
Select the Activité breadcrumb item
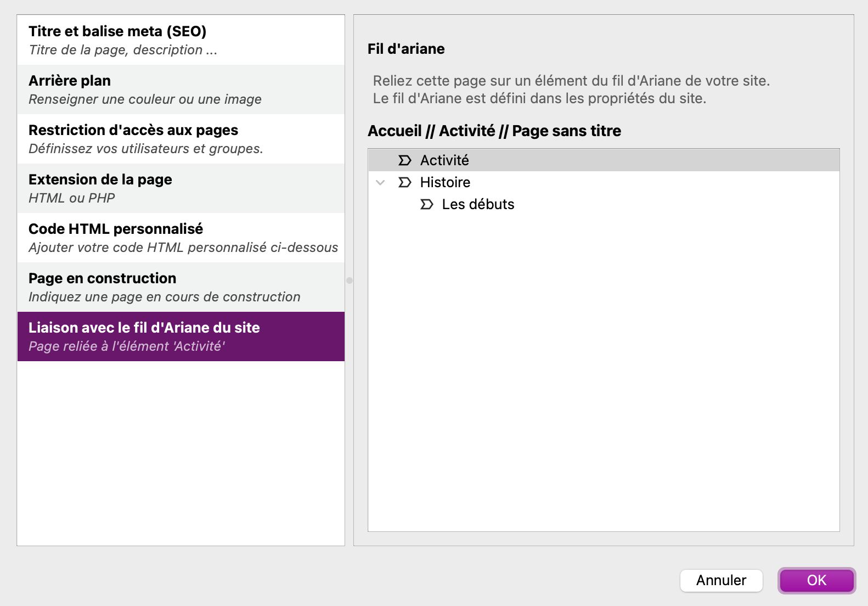point(444,160)
